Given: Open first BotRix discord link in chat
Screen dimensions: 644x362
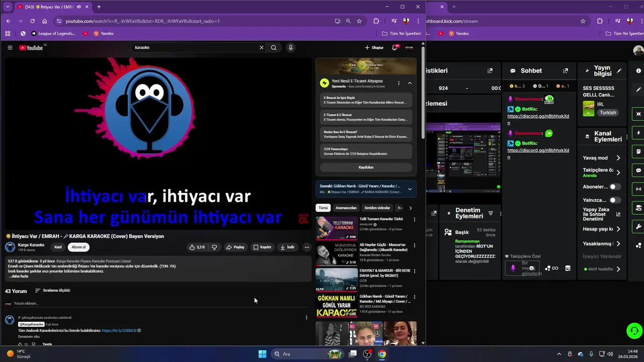Looking at the screenshot, I should click(538, 119).
